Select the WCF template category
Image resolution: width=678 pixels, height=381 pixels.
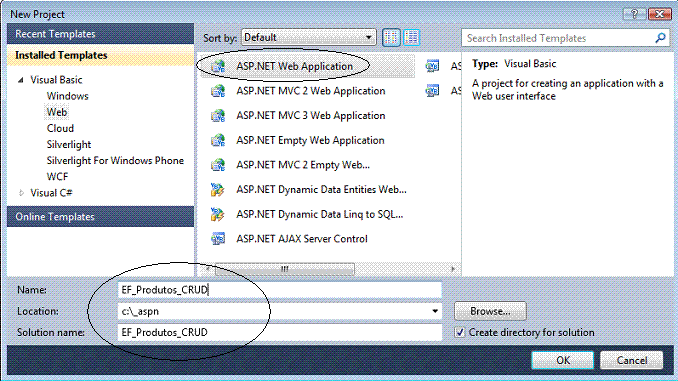57,176
